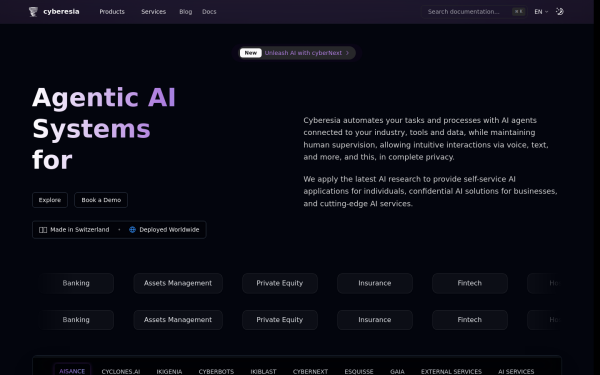Select Assets Management chip in first row
Screen dimensions: 600x375
coord(178,283)
